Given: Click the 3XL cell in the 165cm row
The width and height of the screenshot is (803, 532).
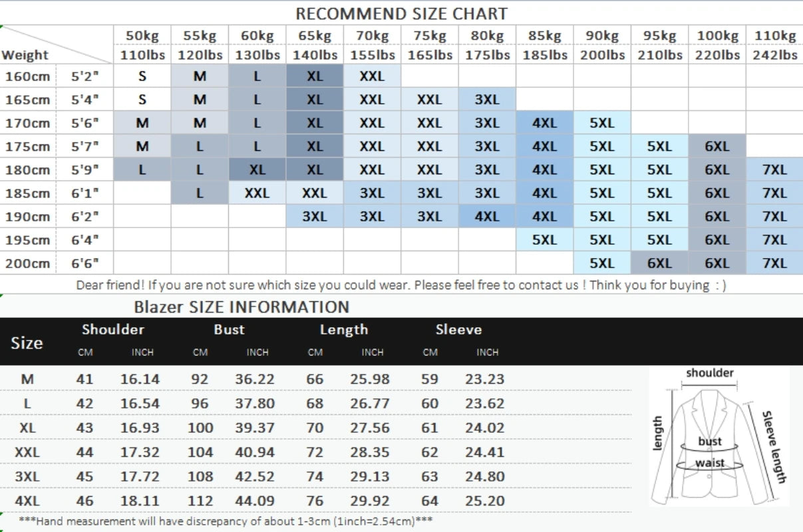Looking at the screenshot, I should pyautogui.click(x=487, y=100).
